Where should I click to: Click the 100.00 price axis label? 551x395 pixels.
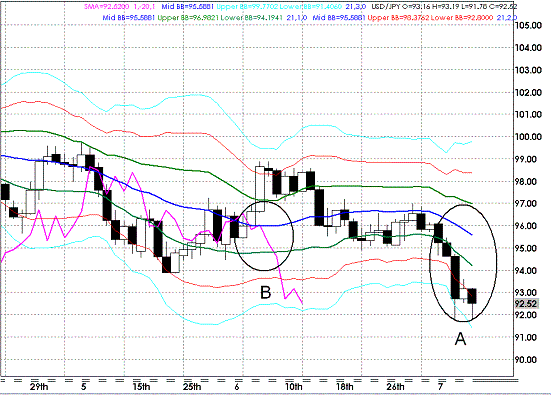[528, 137]
